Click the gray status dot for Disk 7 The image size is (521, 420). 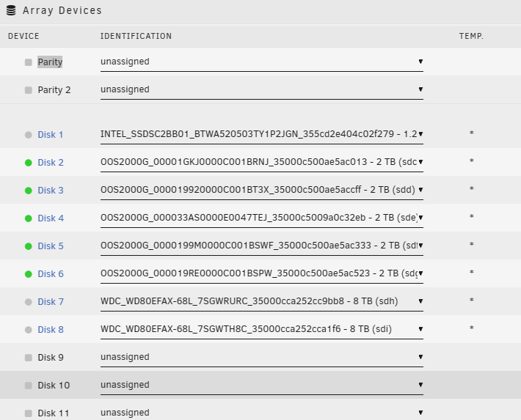click(28, 302)
